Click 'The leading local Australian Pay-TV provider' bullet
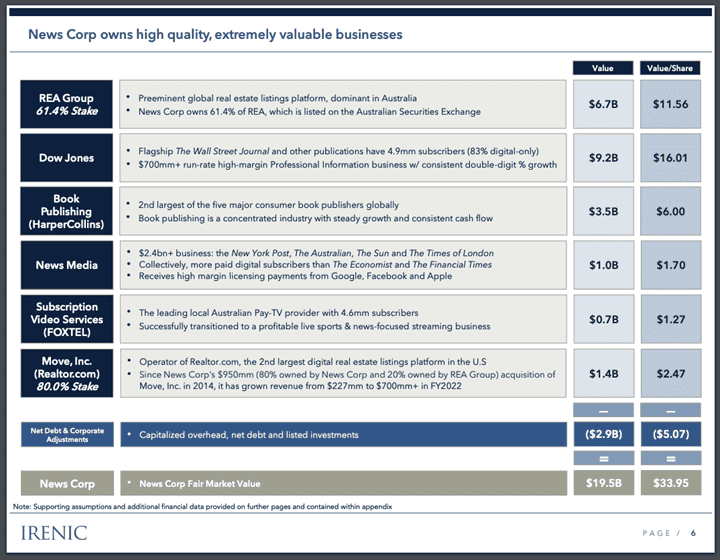 [x=279, y=313]
